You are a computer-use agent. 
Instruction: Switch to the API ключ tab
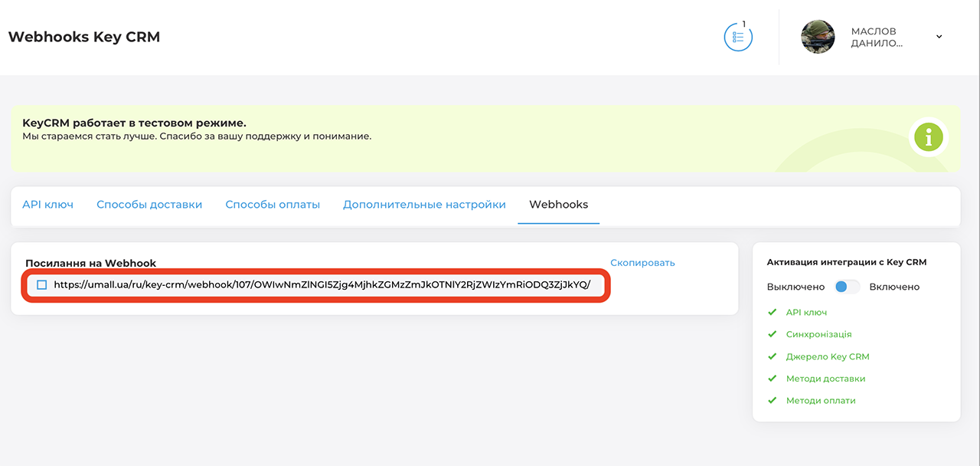point(47,205)
